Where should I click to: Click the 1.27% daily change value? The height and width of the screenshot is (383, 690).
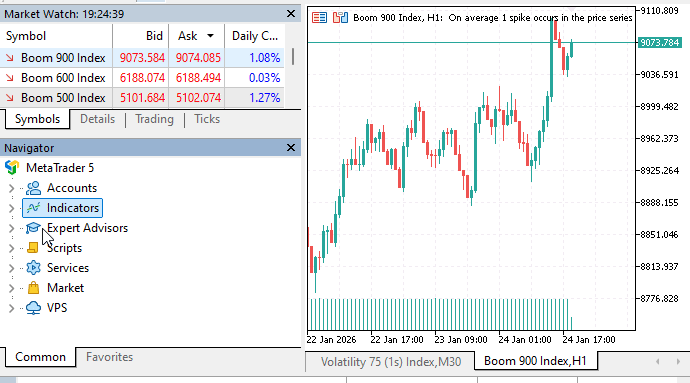click(x=264, y=98)
